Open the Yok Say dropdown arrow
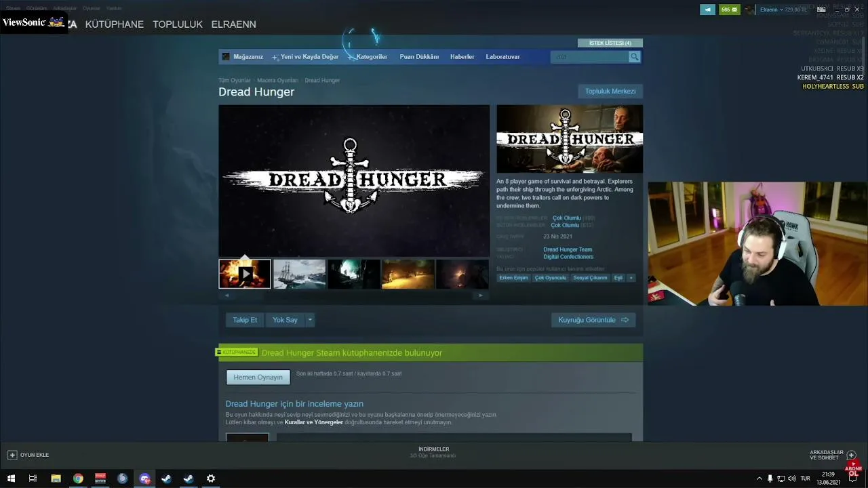This screenshot has width=868, height=488. point(310,320)
